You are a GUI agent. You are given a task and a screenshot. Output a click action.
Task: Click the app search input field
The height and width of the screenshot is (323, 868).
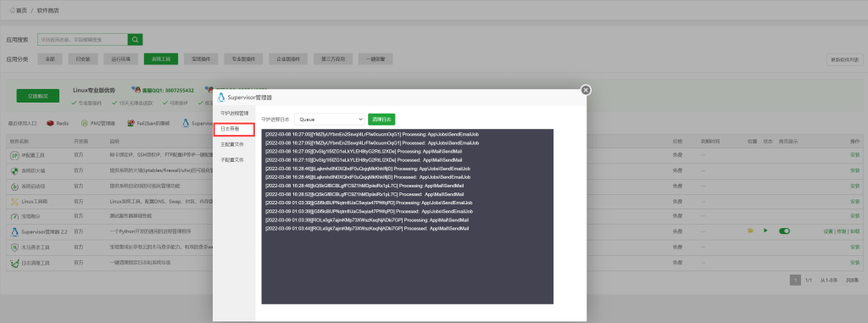(82, 39)
